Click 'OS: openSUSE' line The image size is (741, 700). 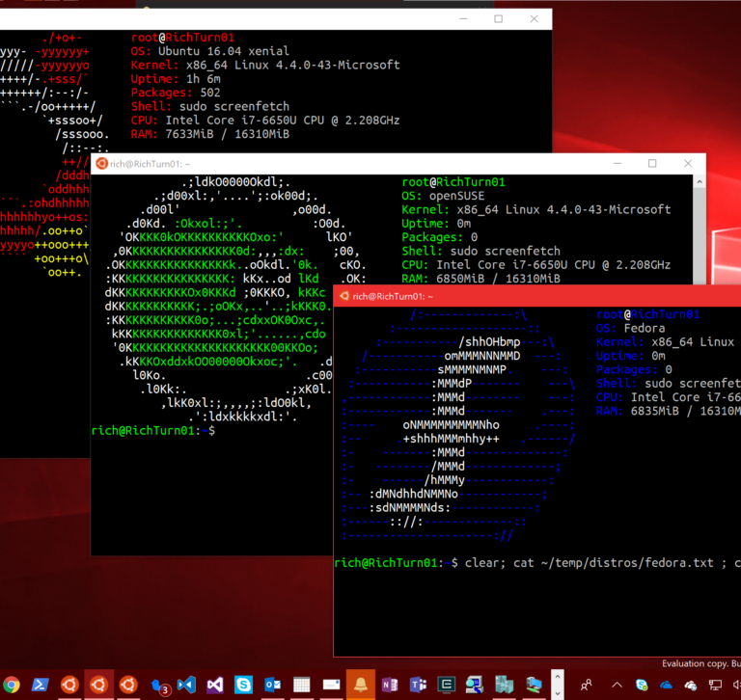(443, 196)
